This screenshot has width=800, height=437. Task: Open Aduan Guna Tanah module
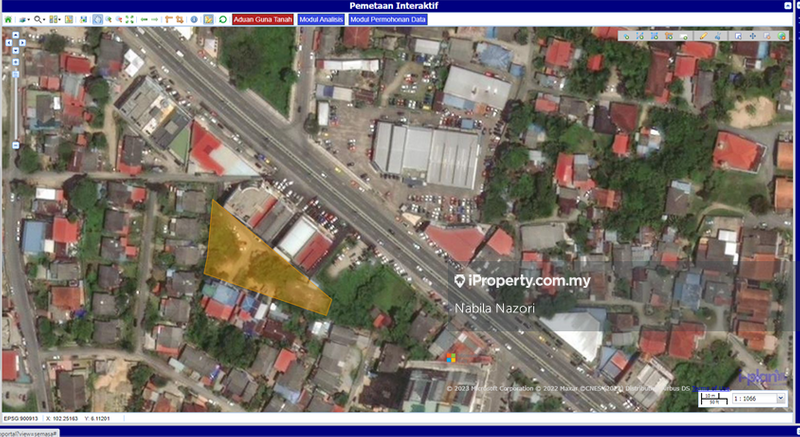[263, 19]
